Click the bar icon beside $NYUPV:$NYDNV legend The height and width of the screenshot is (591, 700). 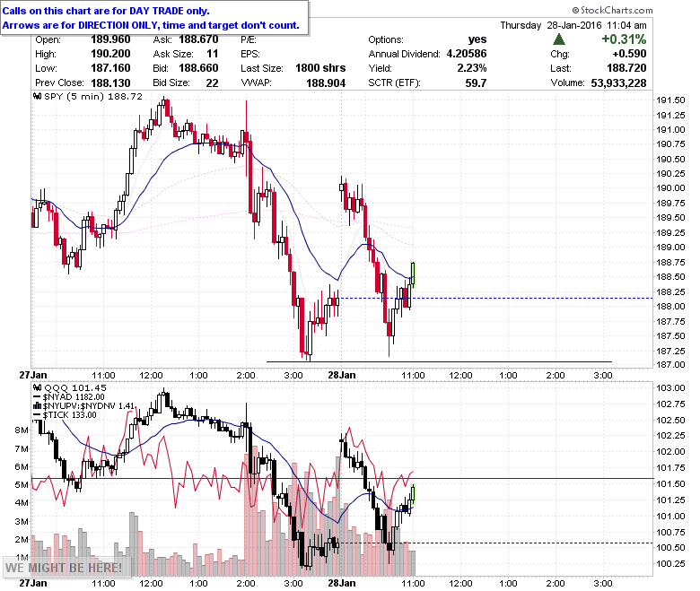point(38,406)
